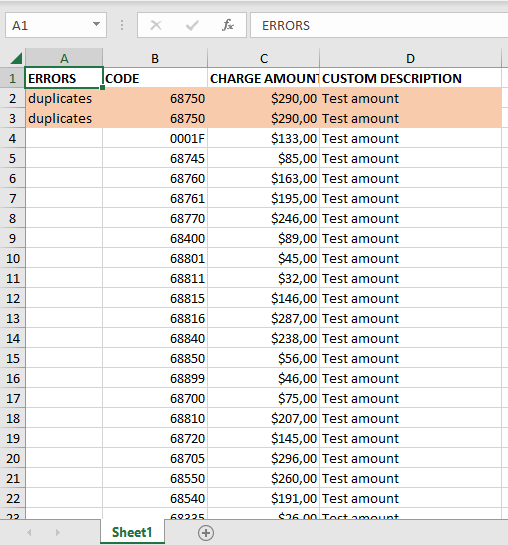Select the column B header
The height and width of the screenshot is (545, 508).
coord(155,58)
